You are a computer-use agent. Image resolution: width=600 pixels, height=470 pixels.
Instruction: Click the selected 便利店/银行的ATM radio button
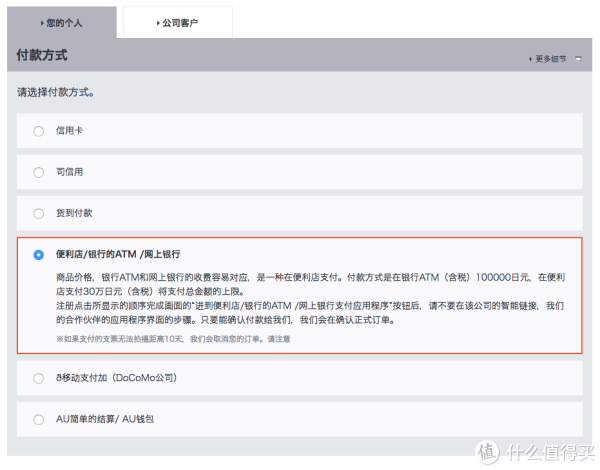click(38, 255)
